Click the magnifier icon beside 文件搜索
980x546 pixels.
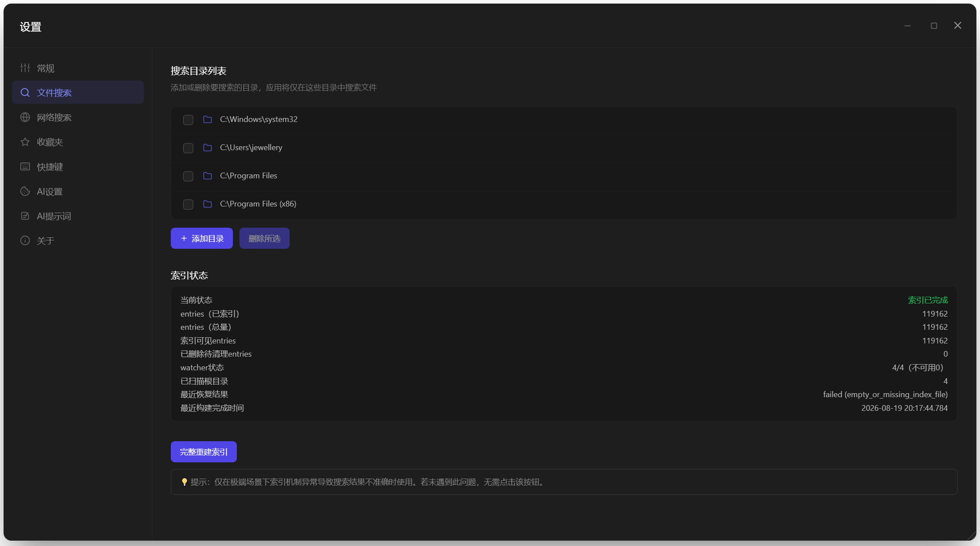point(25,92)
